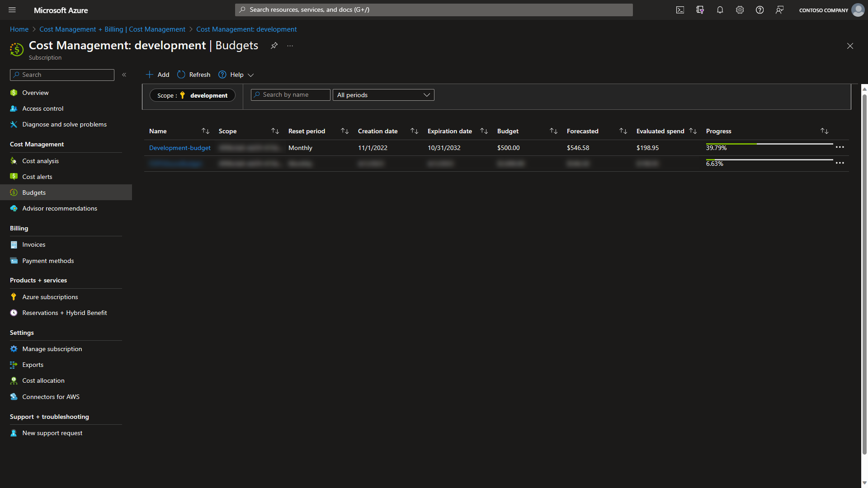Click the 39.79% progress bar

pyautogui.click(x=769, y=144)
